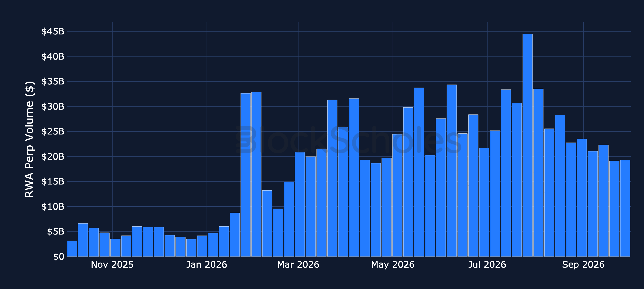Click the $30B y-axis label
Screen dimensions: 644x289
53,106
